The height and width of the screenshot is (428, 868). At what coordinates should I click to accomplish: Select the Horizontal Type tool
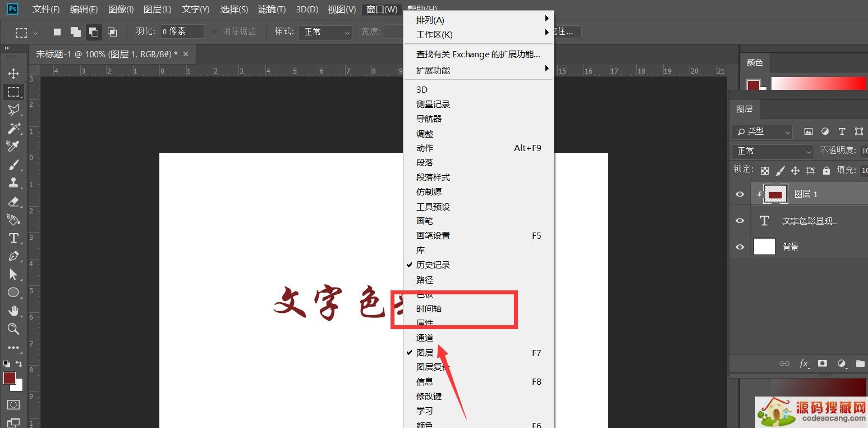[x=14, y=238]
